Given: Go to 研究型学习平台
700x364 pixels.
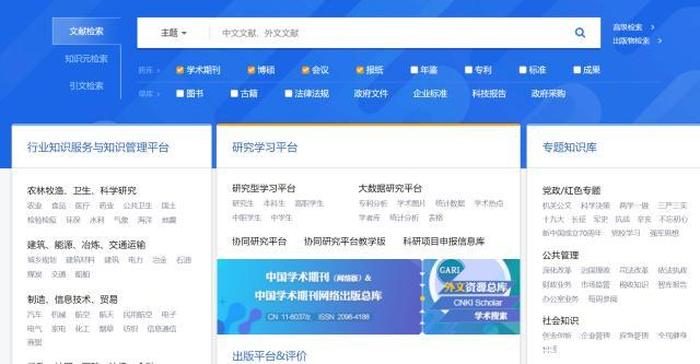Looking at the screenshot, I should tap(264, 188).
